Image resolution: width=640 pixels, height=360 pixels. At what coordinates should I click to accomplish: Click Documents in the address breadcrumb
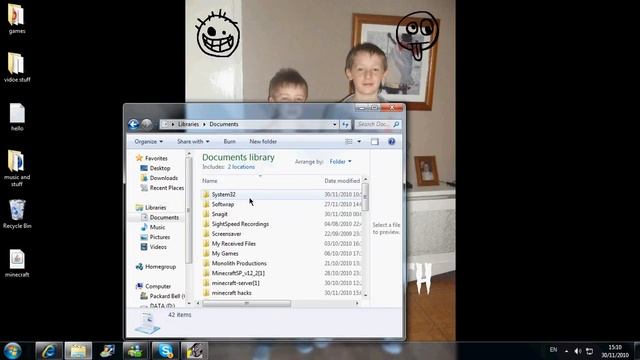(x=224, y=124)
